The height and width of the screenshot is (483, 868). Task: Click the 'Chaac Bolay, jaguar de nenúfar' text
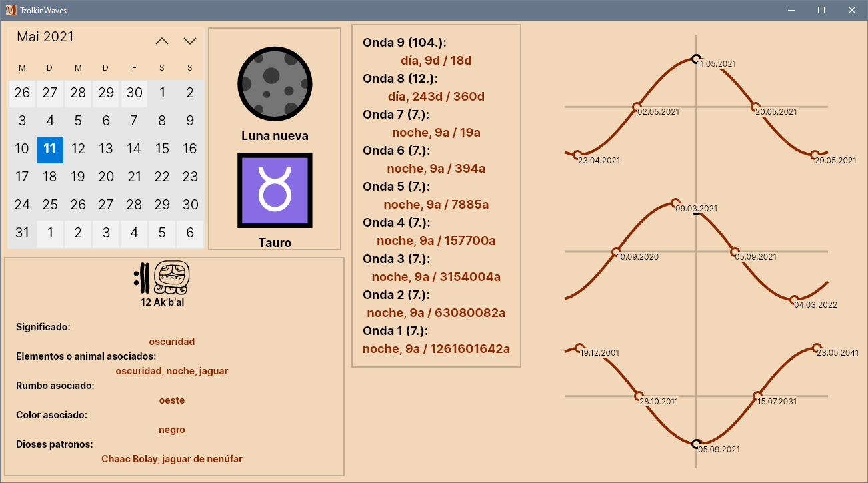point(172,458)
